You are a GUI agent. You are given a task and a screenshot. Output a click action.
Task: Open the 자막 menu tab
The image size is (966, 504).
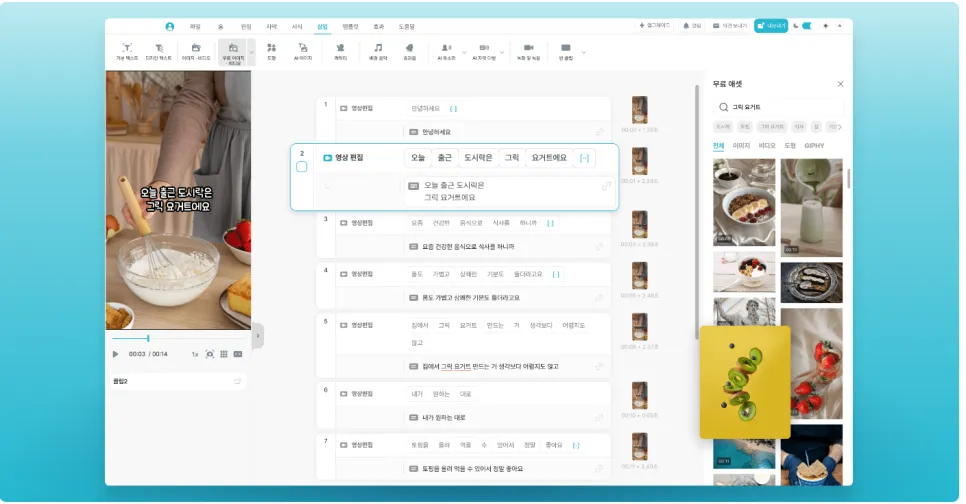(x=271, y=26)
